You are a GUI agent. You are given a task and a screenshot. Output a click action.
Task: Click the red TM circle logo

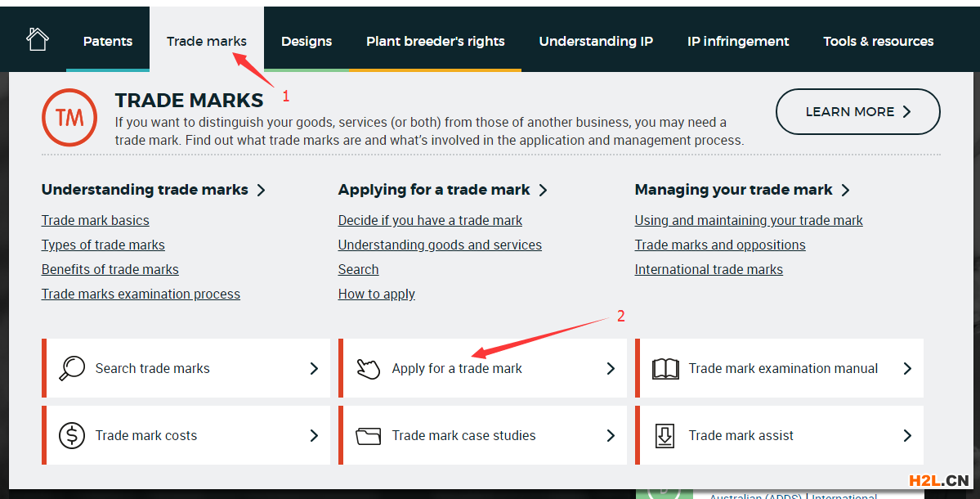(x=69, y=117)
